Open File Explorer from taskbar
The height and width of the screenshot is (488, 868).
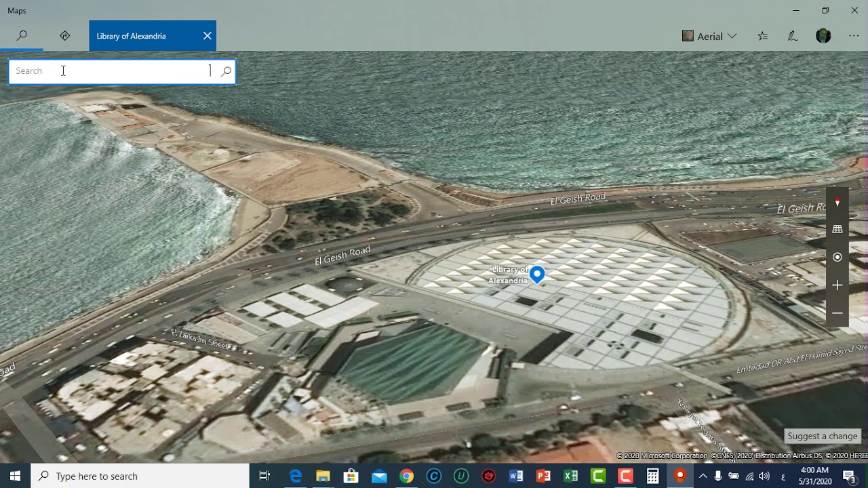(x=323, y=476)
